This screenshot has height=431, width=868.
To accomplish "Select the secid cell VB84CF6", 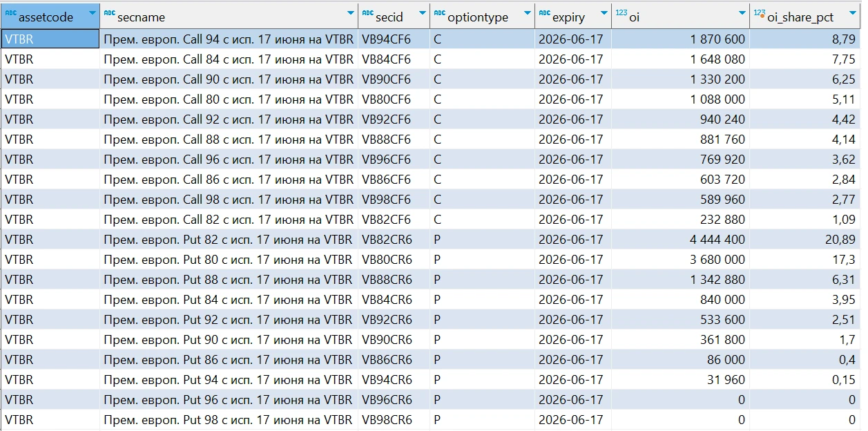I will (x=394, y=59).
